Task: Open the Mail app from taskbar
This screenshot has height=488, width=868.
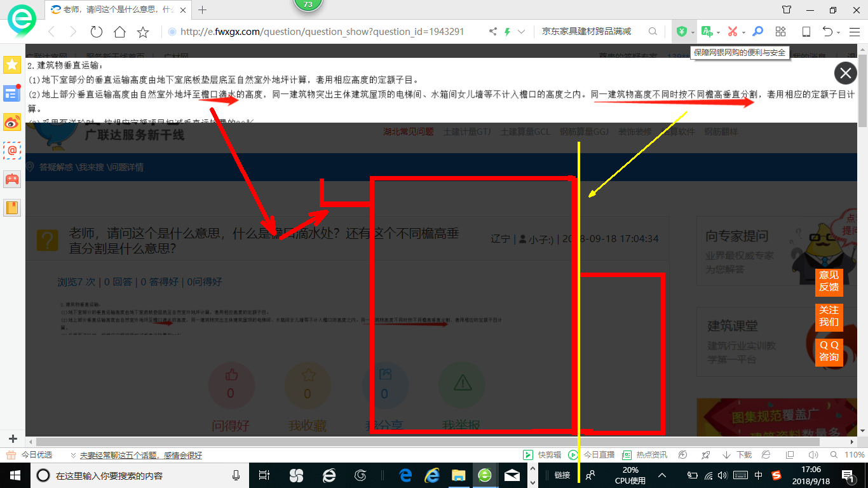Action: (x=512, y=475)
